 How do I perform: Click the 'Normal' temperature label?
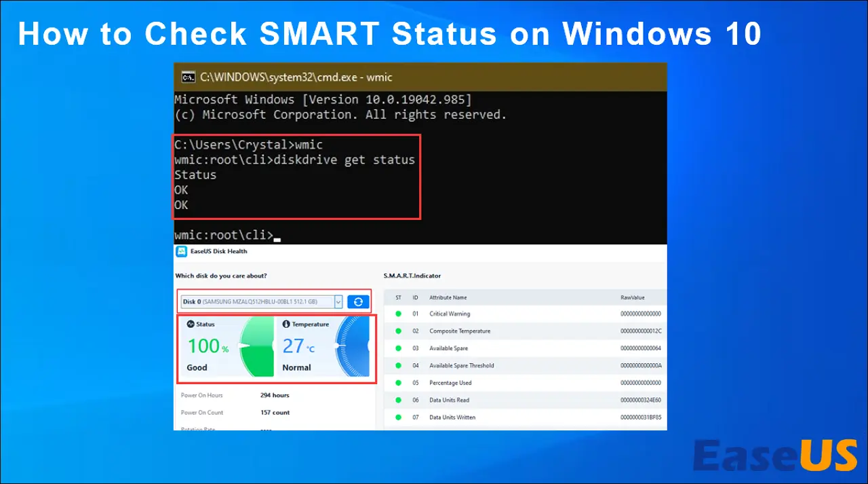[297, 368]
